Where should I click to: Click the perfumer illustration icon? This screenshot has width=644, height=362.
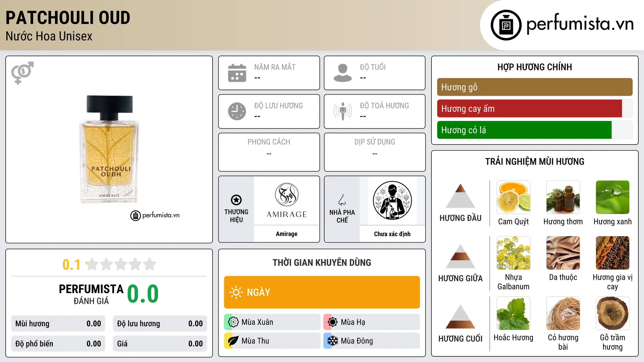[x=392, y=200]
